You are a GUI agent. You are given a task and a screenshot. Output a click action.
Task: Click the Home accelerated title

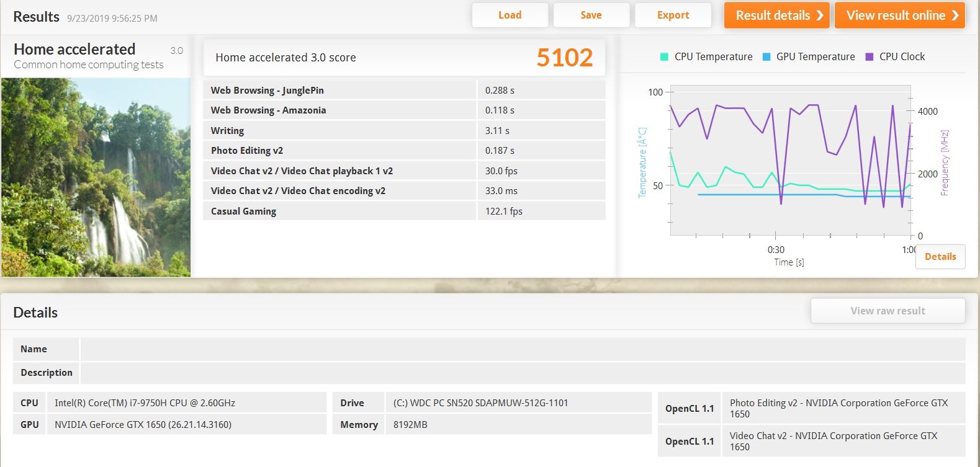tap(74, 49)
